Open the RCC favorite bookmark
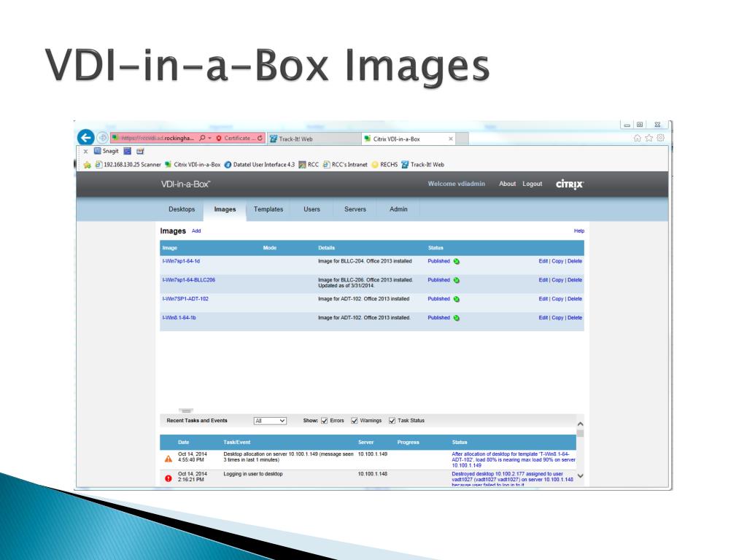The height and width of the screenshot is (560, 747). tap(309, 165)
